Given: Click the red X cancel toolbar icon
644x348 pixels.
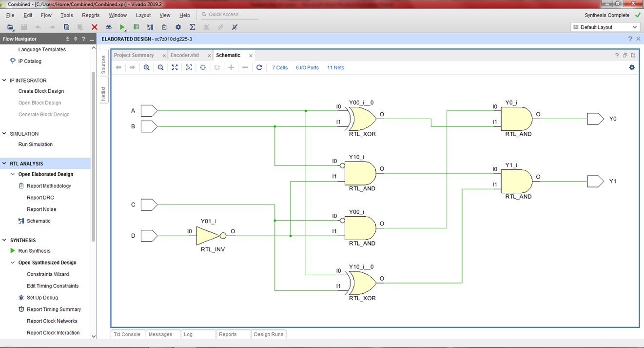Looking at the screenshot, I should click(x=95, y=27).
